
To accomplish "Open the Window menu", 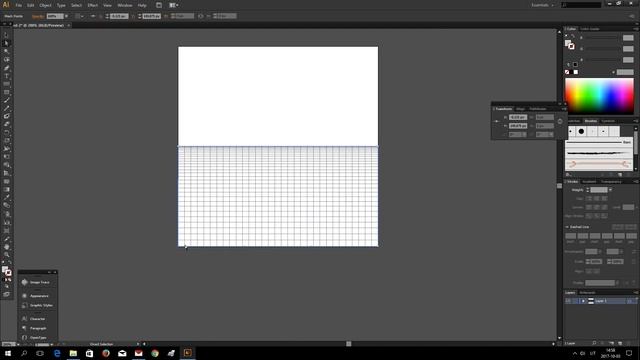I will pyautogui.click(x=124, y=5).
